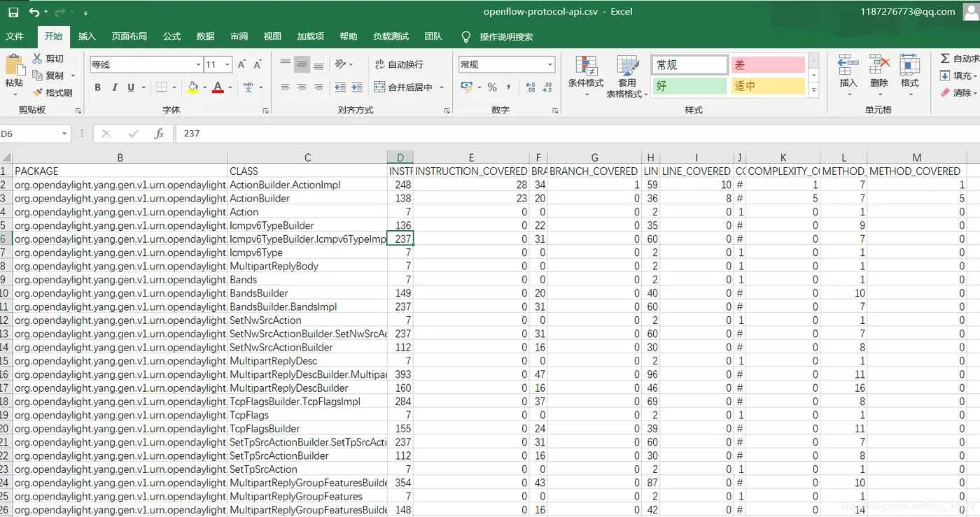Image resolution: width=980 pixels, height=517 pixels.
Task: Toggle Underline formatting
Action: pyautogui.click(x=131, y=87)
